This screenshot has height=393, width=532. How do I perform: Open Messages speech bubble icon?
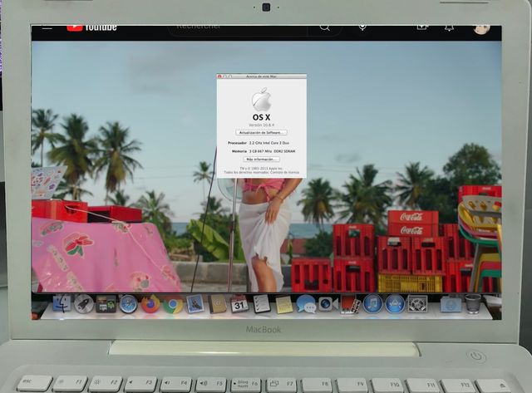306,304
